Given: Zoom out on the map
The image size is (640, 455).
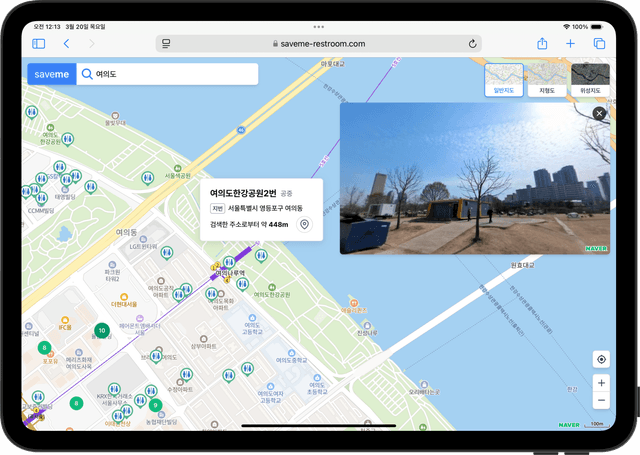Looking at the screenshot, I should coord(600,401).
